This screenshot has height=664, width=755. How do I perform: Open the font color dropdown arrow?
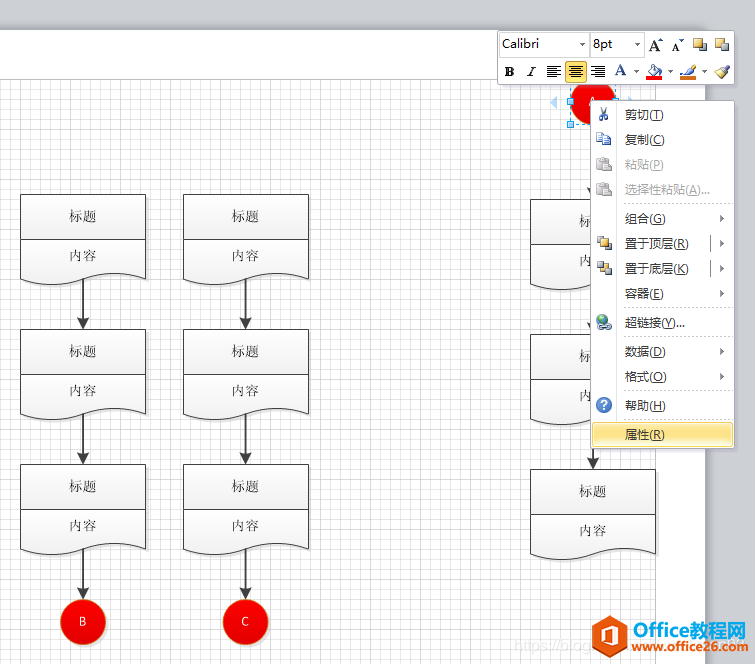pyautogui.click(x=636, y=72)
